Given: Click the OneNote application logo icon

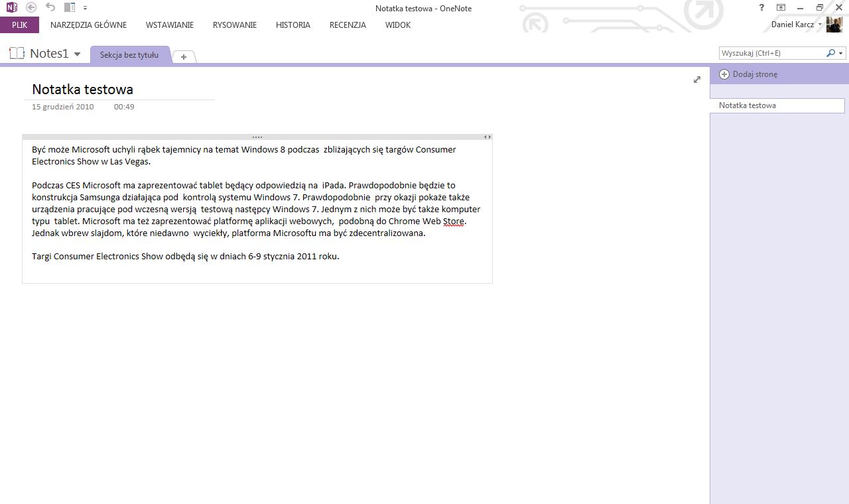Looking at the screenshot, I should tap(11, 7).
